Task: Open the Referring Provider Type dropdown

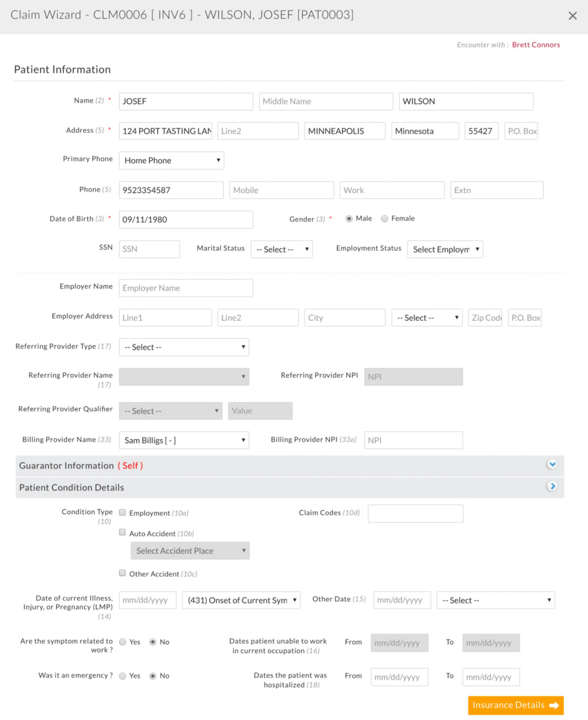Action: 184,347
